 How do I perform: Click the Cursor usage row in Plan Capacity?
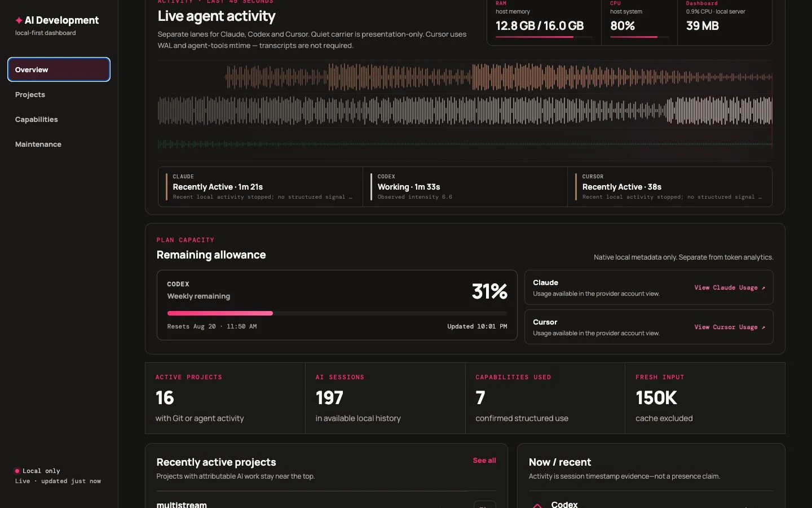(648, 327)
